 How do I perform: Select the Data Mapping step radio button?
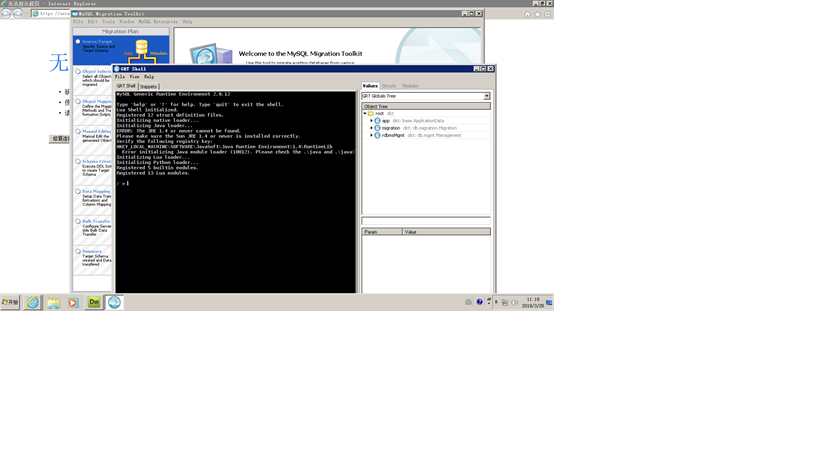click(x=78, y=192)
